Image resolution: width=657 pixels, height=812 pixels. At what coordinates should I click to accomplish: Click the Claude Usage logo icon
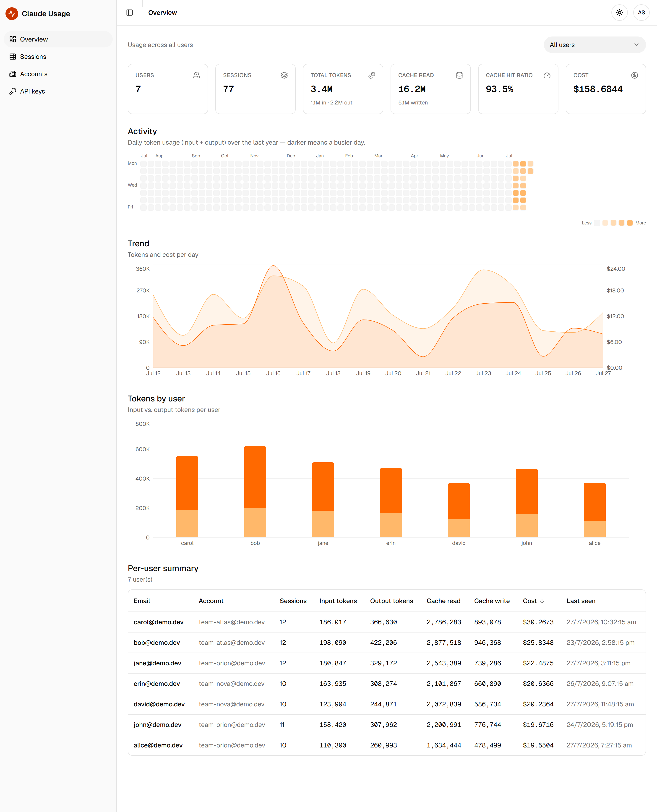point(12,14)
